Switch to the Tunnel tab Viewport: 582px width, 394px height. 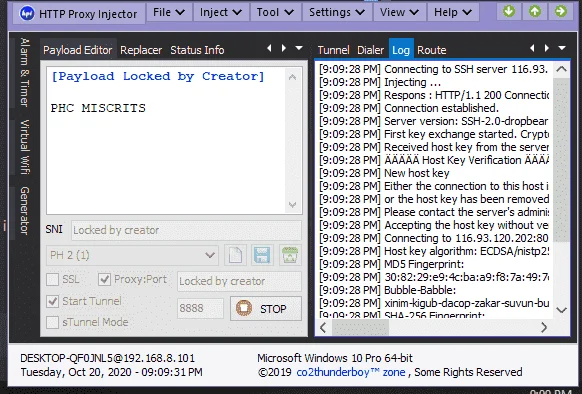click(333, 50)
